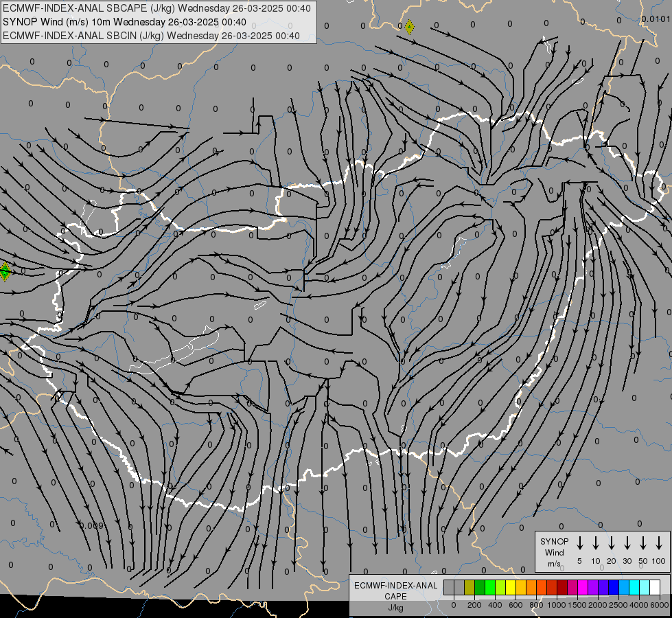
Task: Pick the pure blue CAPE swatch left of 2500
Action: pos(614,587)
